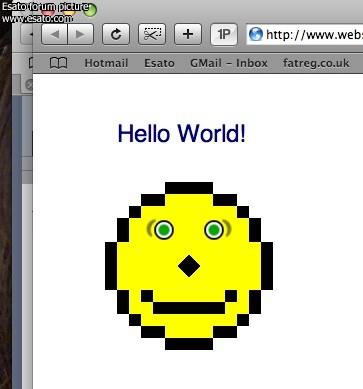Click the Hello World! heading text
Viewport: 363px width, 389px height.
tap(182, 133)
